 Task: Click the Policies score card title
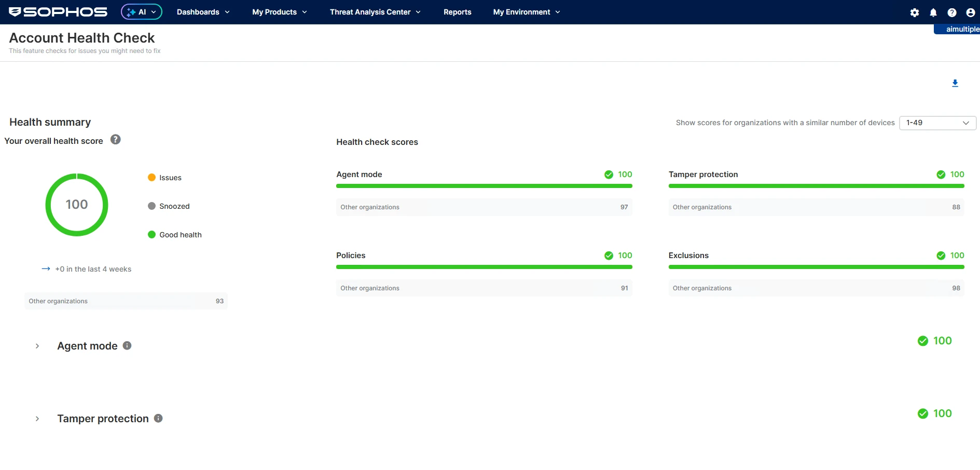(x=351, y=256)
